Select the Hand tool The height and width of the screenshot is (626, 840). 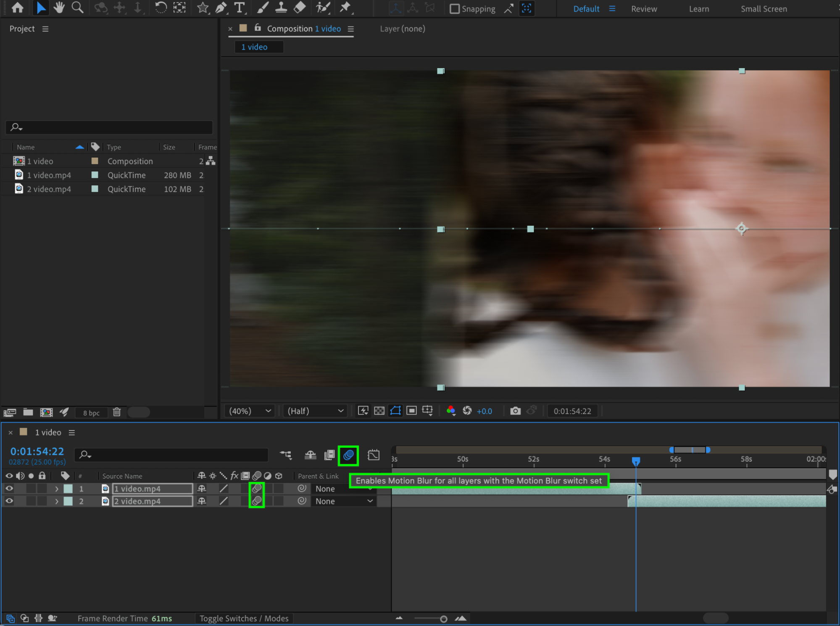pos(59,8)
